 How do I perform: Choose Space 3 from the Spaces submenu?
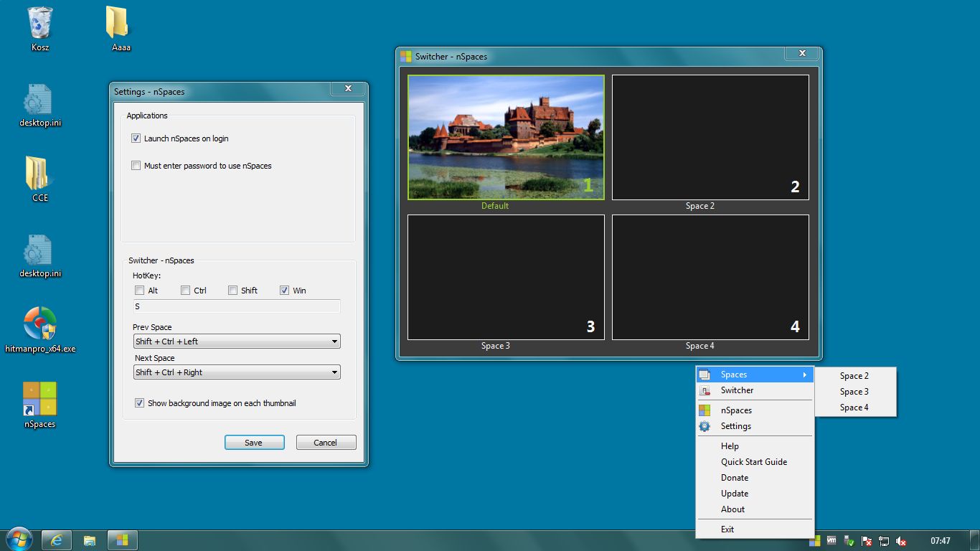854,392
